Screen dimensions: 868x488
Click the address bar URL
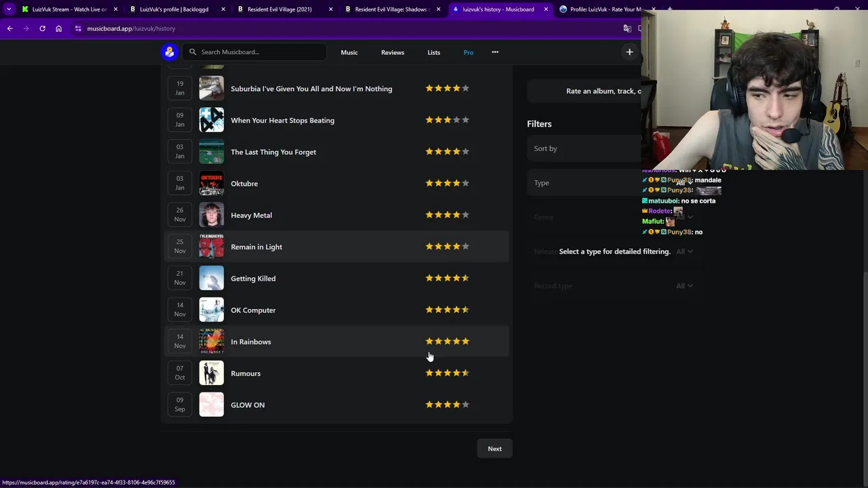131,28
